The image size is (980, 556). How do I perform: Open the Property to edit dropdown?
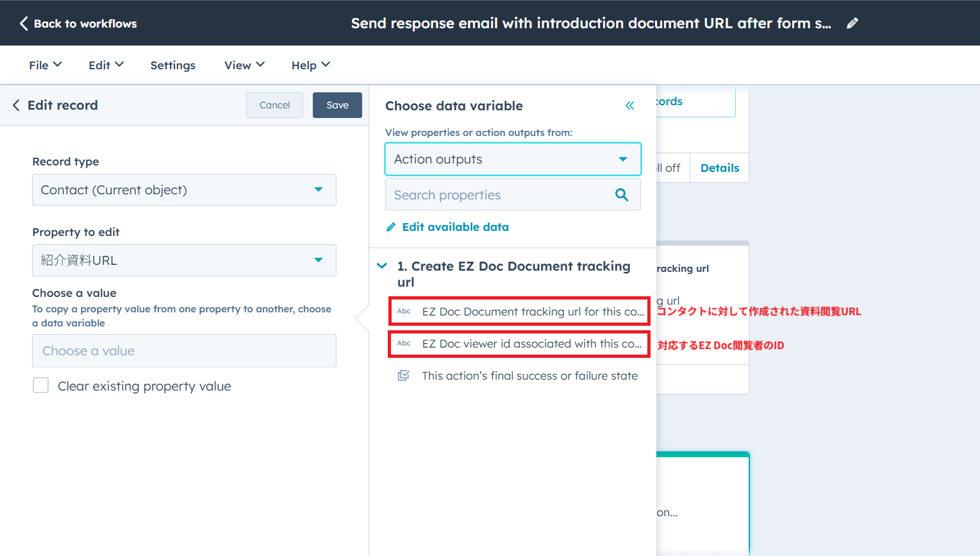[184, 260]
